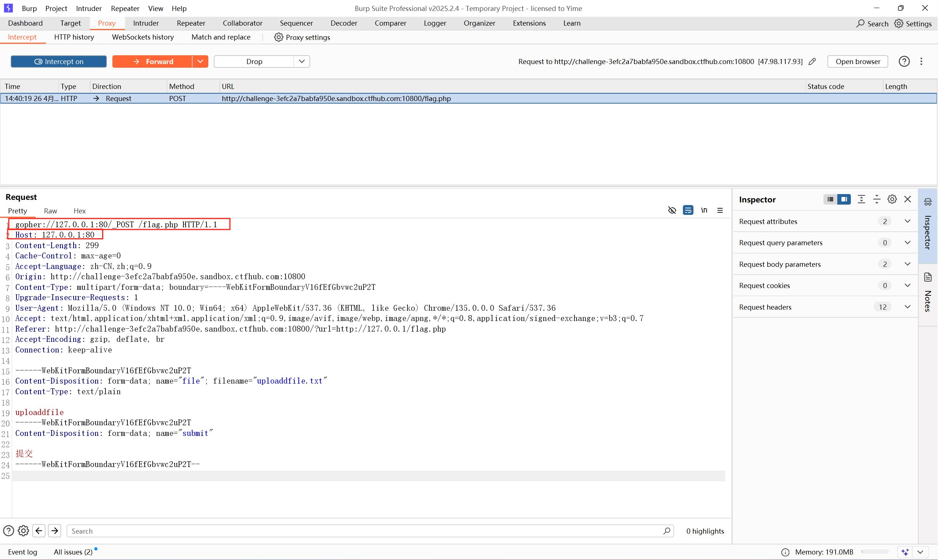Toggle line wrap icon in Request editor
This screenshot has width=938, height=560.
[x=688, y=210]
